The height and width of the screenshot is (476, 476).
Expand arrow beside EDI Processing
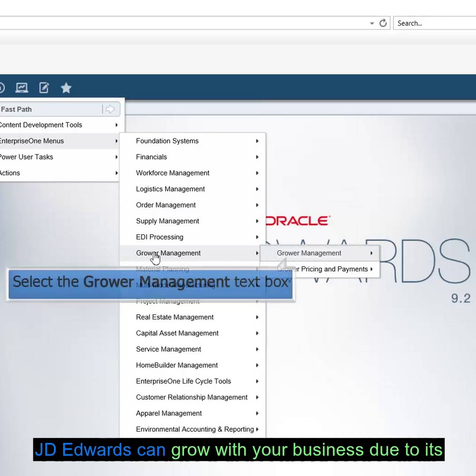(257, 237)
